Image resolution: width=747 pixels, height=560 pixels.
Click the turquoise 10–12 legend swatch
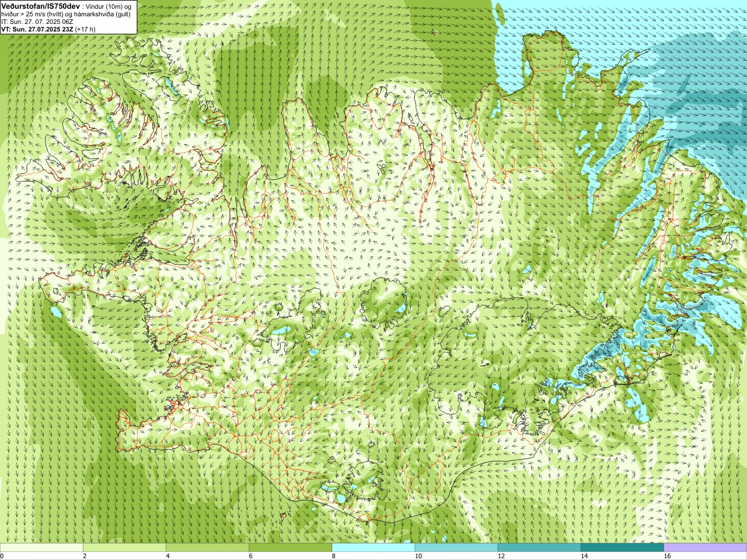coord(456,548)
